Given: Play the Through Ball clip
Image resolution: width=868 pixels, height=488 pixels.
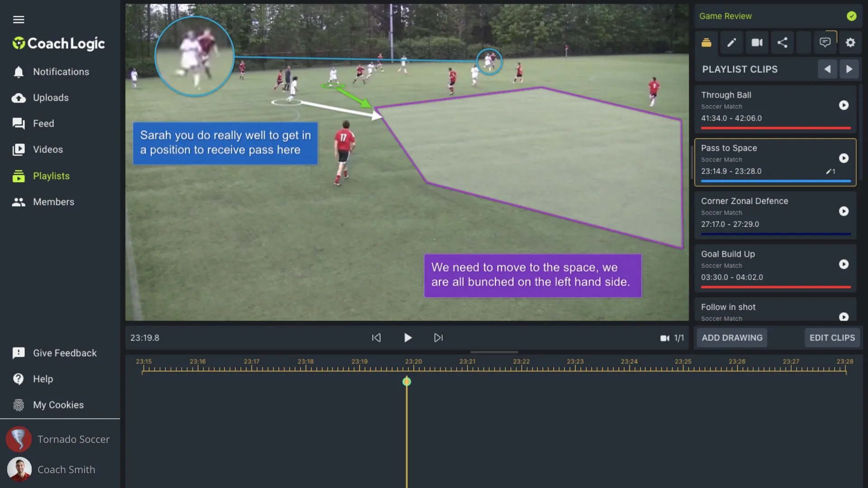Looking at the screenshot, I should [844, 105].
